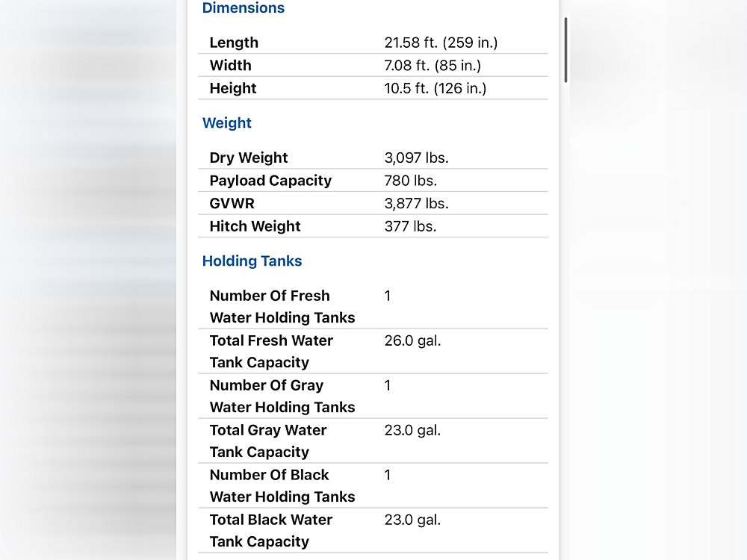The height and width of the screenshot is (560, 747).
Task: Select the Hitch Weight label
Action: 255,226
